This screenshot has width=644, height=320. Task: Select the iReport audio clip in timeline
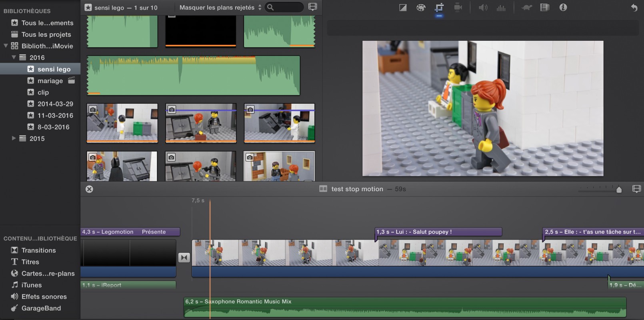point(128,285)
